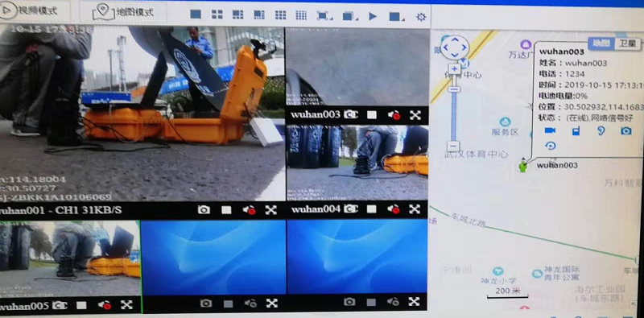Start playing all video channels

tap(373, 16)
